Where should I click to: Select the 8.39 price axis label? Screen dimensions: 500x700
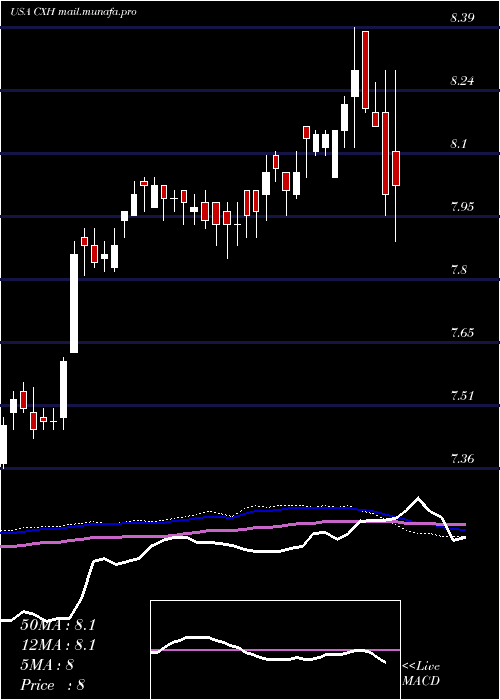462,18
